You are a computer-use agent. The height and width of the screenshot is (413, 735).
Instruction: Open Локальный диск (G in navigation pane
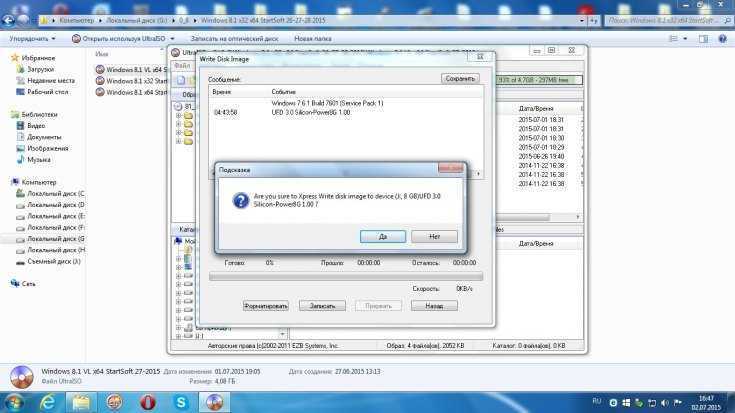(x=51, y=239)
